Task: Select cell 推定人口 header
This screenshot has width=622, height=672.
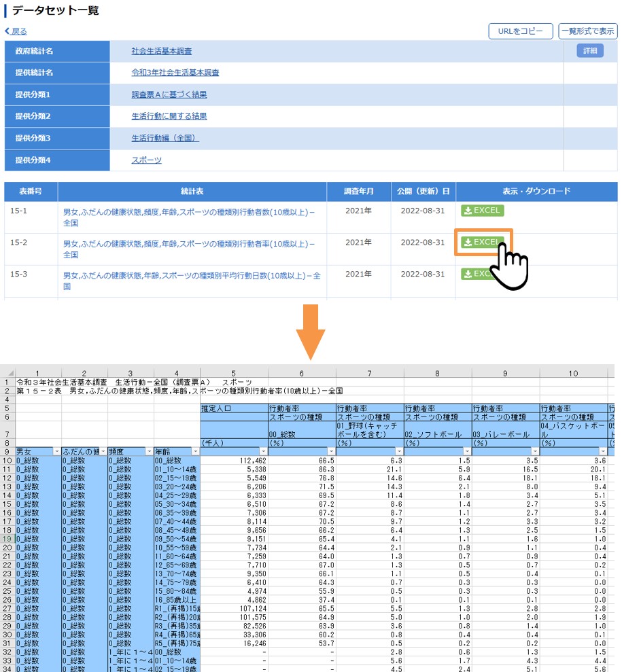Action: [234, 408]
